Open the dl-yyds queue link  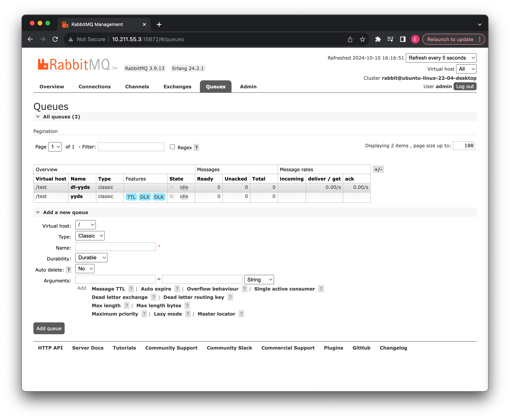(80, 187)
